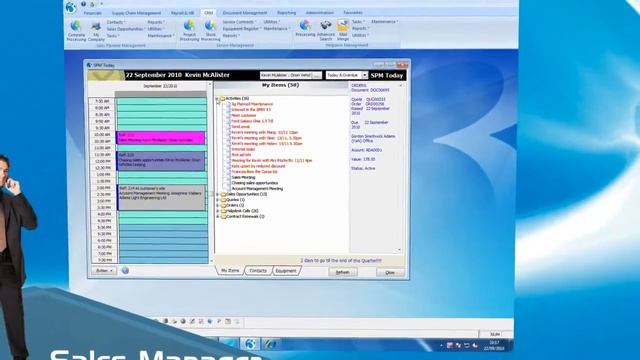Switch to the Equipment tab in SPM Today

click(x=286, y=271)
